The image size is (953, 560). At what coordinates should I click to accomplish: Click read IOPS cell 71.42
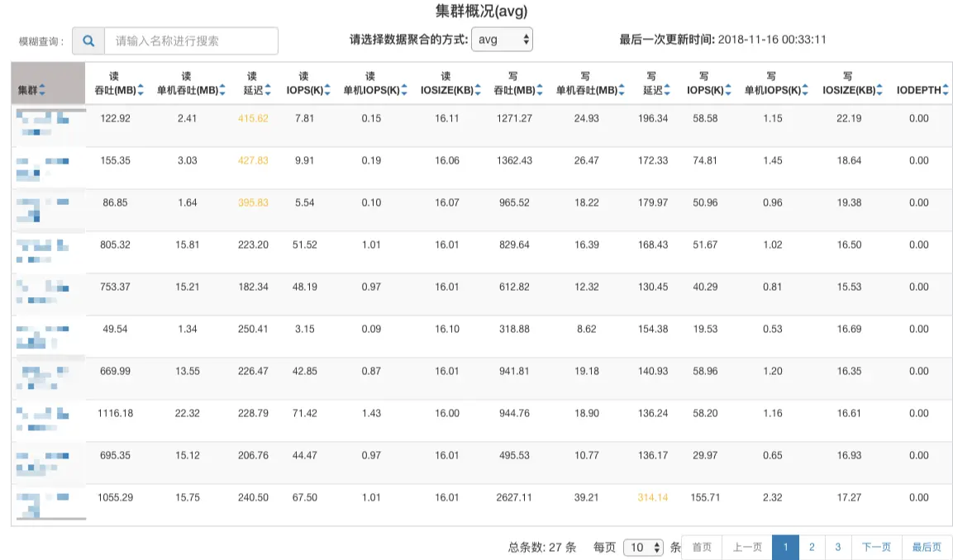[304, 413]
